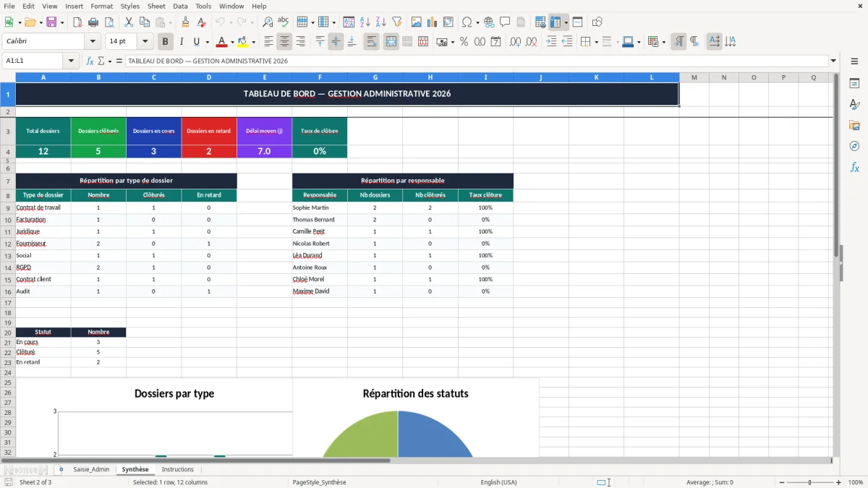Open the Styles menu

tap(130, 6)
